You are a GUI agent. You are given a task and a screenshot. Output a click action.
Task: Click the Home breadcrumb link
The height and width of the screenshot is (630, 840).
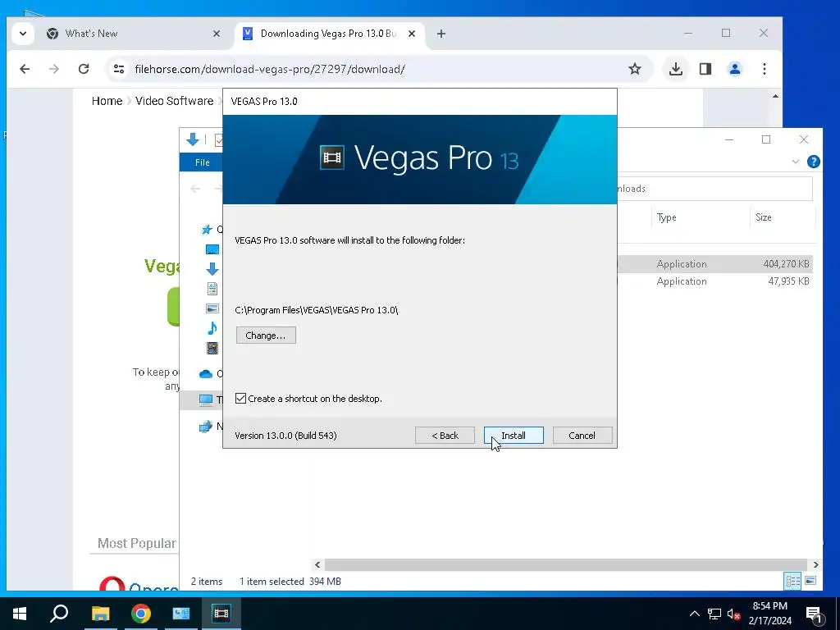pyautogui.click(x=107, y=101)
